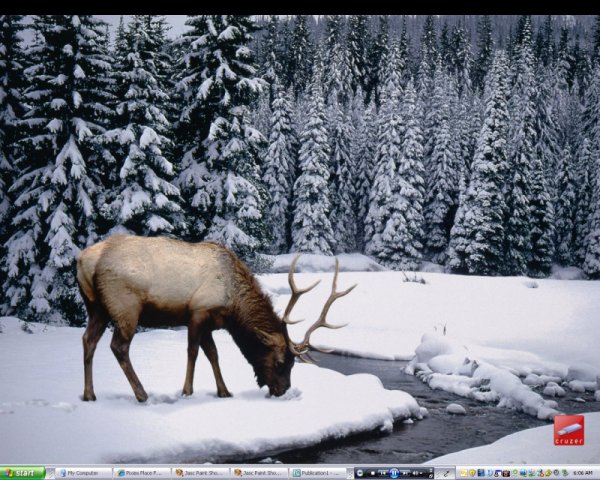
Task: Skip to next track in taskbar player
Action: 405,473
